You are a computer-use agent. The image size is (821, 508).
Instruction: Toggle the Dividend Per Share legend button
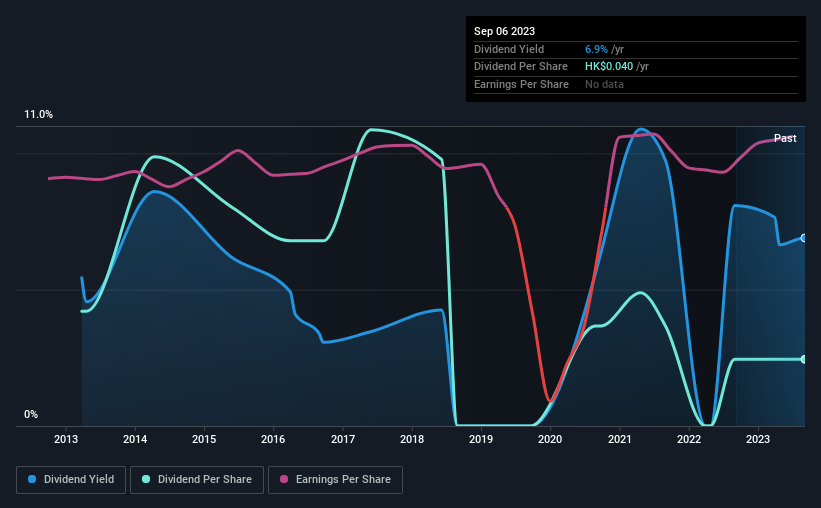pos(197,480)
